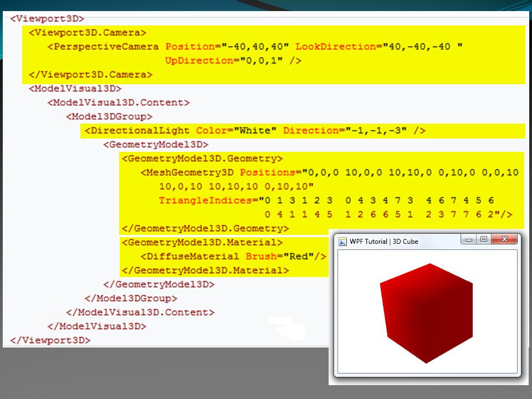Click the WPF Tutorial window app icon

pos(342,242)
